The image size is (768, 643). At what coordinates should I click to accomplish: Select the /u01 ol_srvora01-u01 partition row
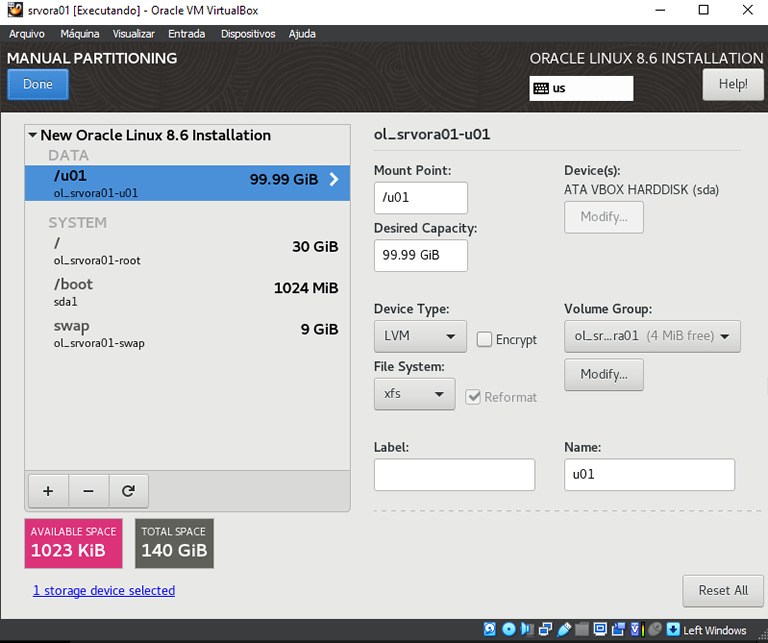pos(187,183)
